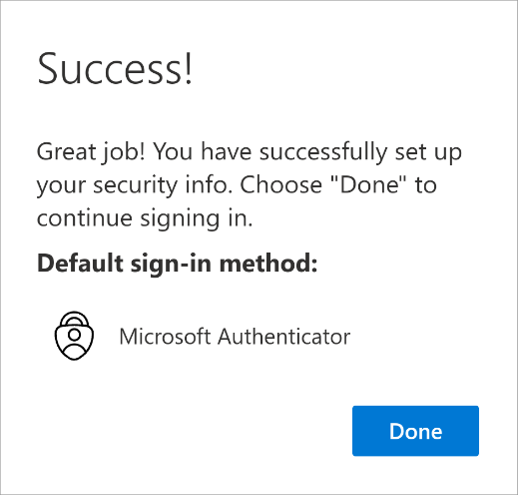
Task: Click the padlock shackle atop the Authenticator icon
Action: click(74, 319)
